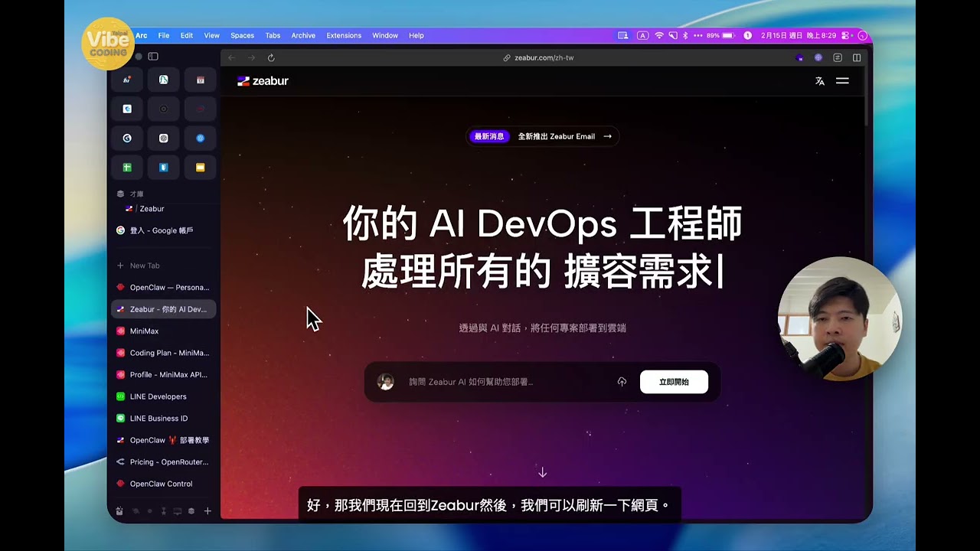Open the calendar pinned favorite tile
Screen dimensions: 980x551
coord(201,80)
